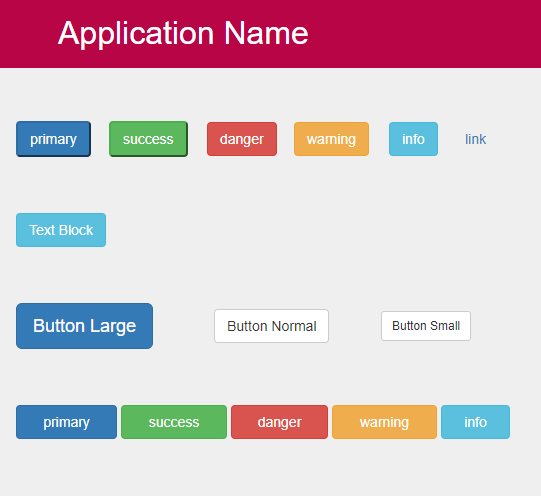Select the Button Small button
This screenshot has height=496, width=541.
(426, 326)
